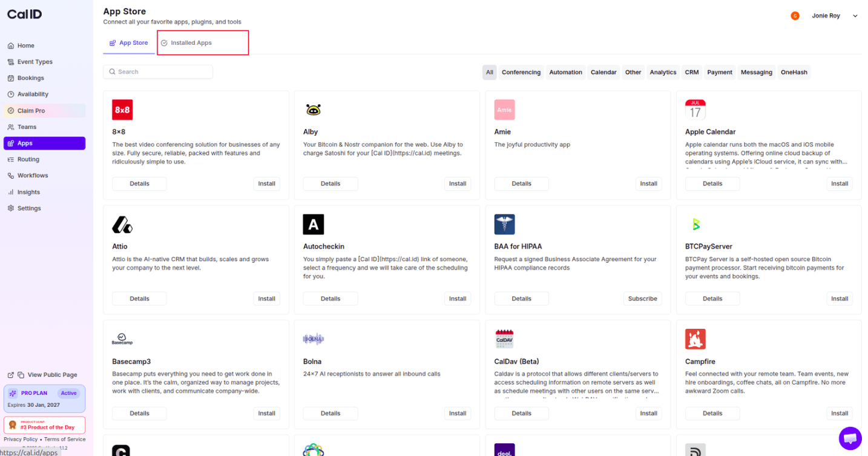The width and height of the screenshot is (868, 456).
Task: Install the Amie app
Action: (649, 183)
